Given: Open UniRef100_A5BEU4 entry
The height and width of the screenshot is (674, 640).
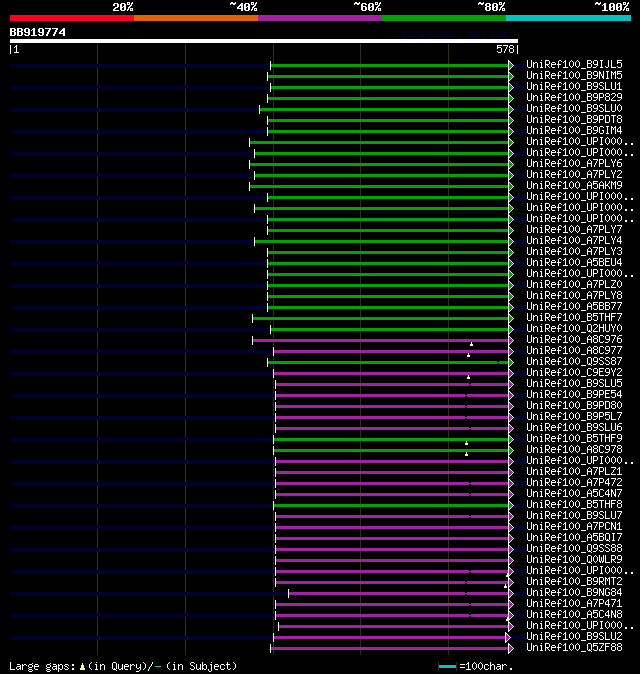Looking at the screenshot, I should coord(574,263).
